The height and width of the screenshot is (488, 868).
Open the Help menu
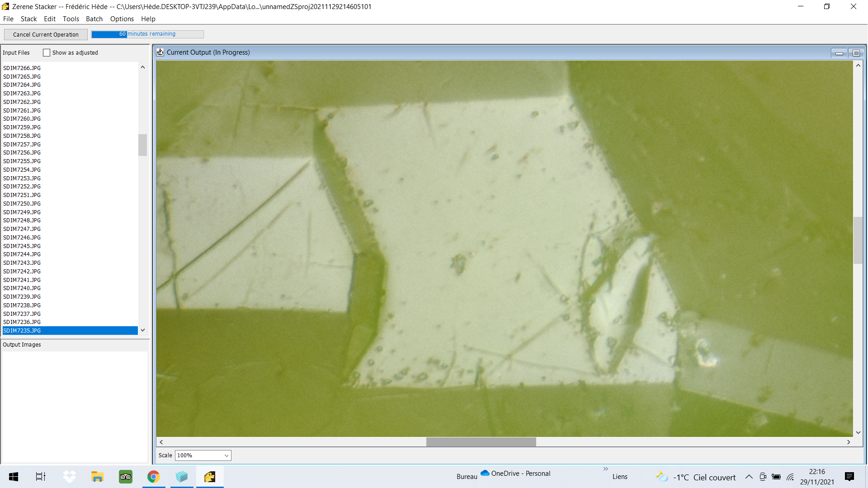(148, 19)
